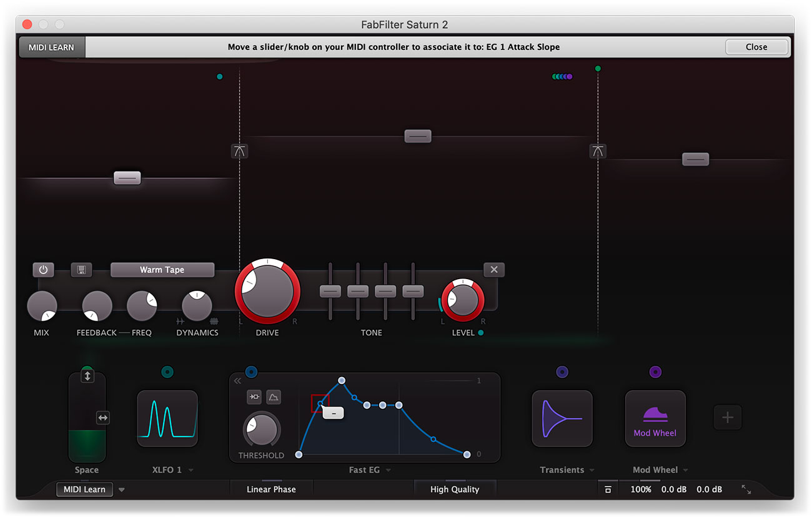This screenshot has height=517, width=812.
Task: Click the full screen resize arrows icon
Action: tap(746, 490)
